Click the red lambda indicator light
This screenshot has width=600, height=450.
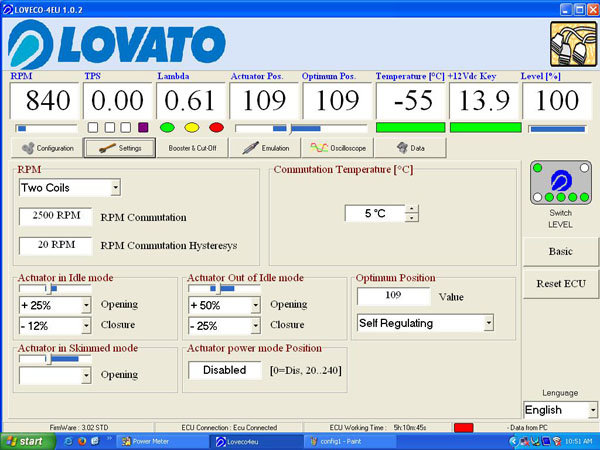tap(216, 127)
